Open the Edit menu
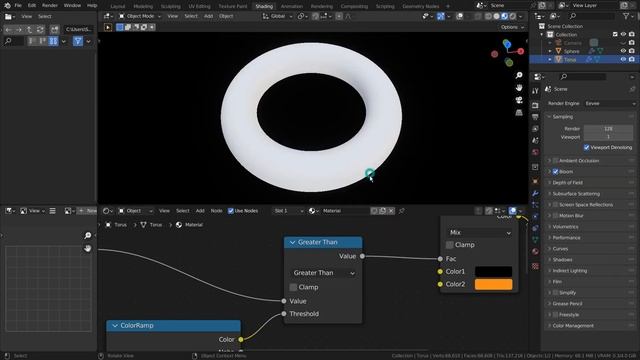Image resolution: width=640 pixels, height=360 pixels. click(x=32, y=5)
